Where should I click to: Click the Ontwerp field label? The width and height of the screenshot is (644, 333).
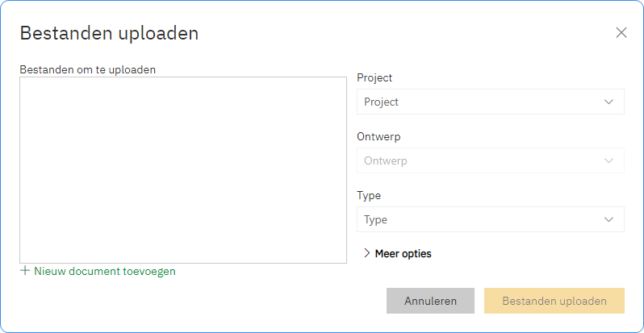click(x=378, y=137)
